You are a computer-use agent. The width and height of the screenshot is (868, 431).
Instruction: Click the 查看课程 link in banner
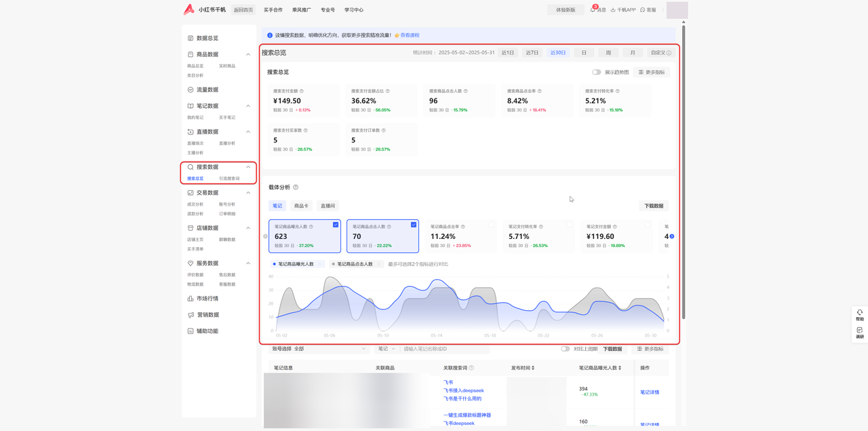[410, 35]
